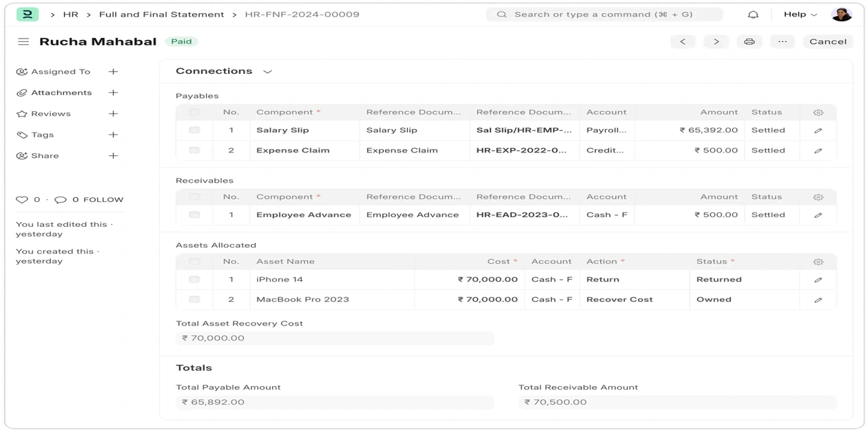Click FOLLOW to follow this document

pyautogui.click(x=103, y=200)
